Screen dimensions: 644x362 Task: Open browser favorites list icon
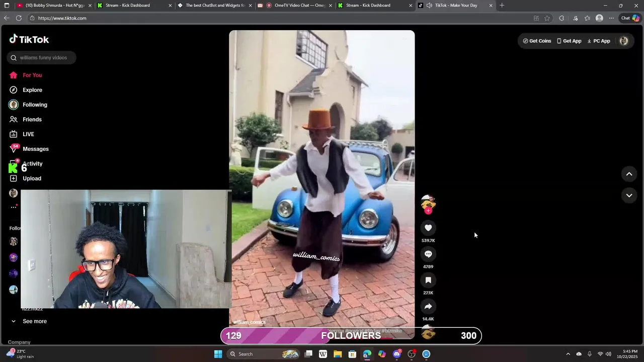coord(587,18)
